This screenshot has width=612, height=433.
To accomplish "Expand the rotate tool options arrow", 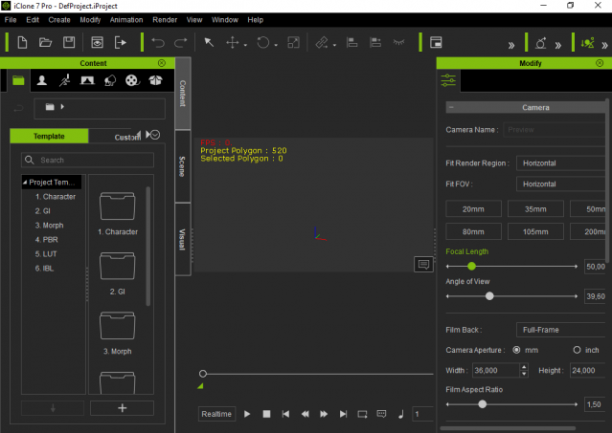I will click(x=276, y=45).
